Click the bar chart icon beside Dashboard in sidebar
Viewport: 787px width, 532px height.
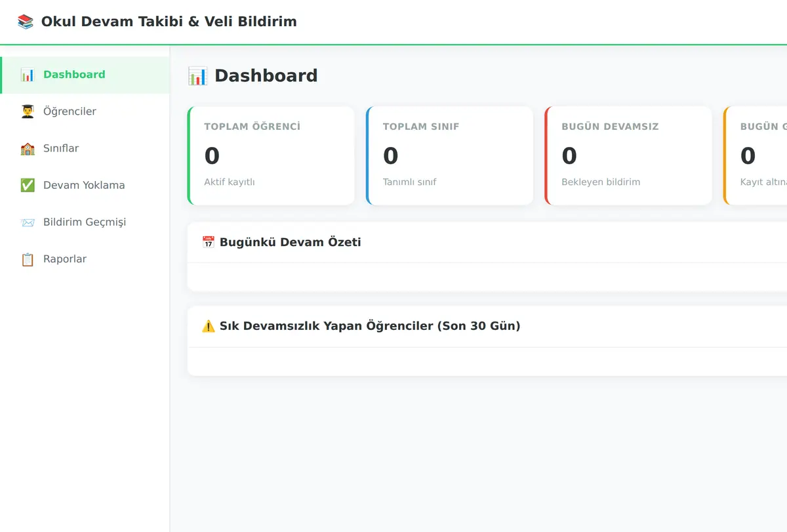[x=28, y=75]
